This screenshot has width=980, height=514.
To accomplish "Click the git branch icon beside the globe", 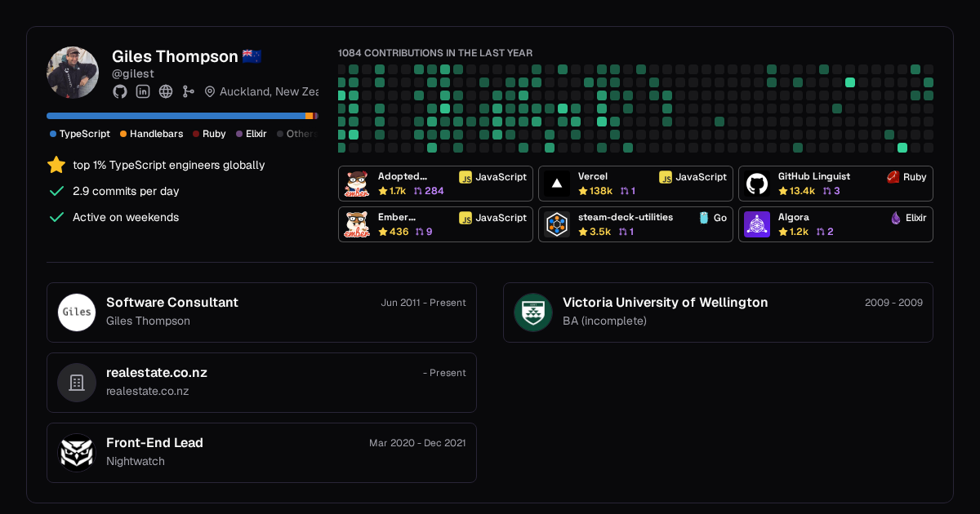I will point(189,91).
